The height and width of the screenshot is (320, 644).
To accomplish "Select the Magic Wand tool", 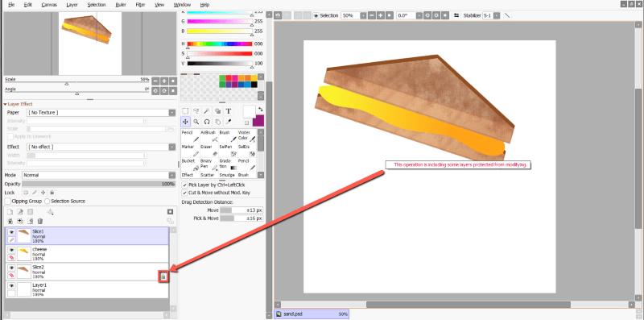I will (x=207, y=111).
